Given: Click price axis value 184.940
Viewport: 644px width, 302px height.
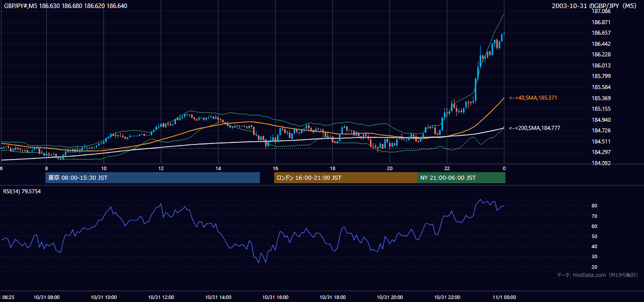Looking at the screenshot, I should click(602, 120).
